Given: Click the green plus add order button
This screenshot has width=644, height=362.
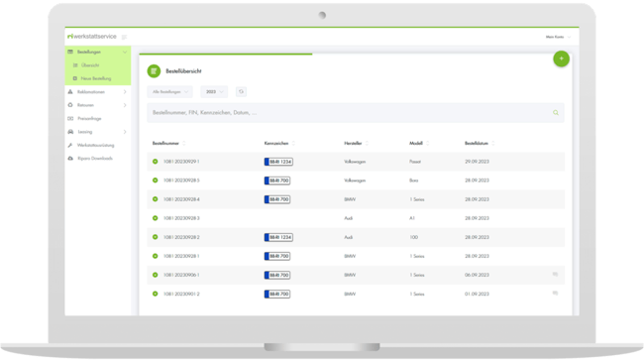Looking at the screenshot, I should coord(561,59).
